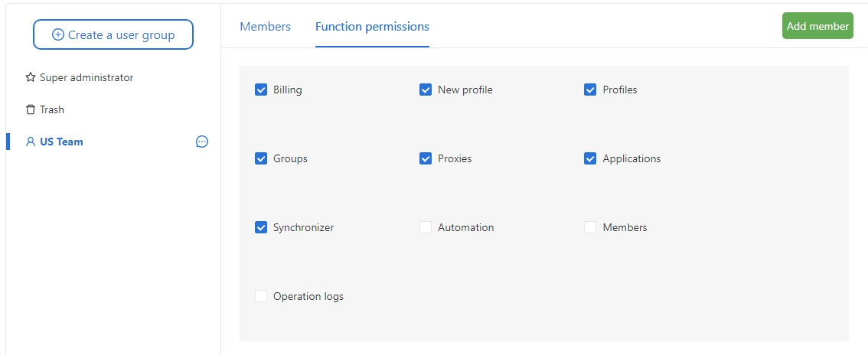The image size is (868, 355).
Task: Select Super administrator in the group list
Action: click(86, 77)
